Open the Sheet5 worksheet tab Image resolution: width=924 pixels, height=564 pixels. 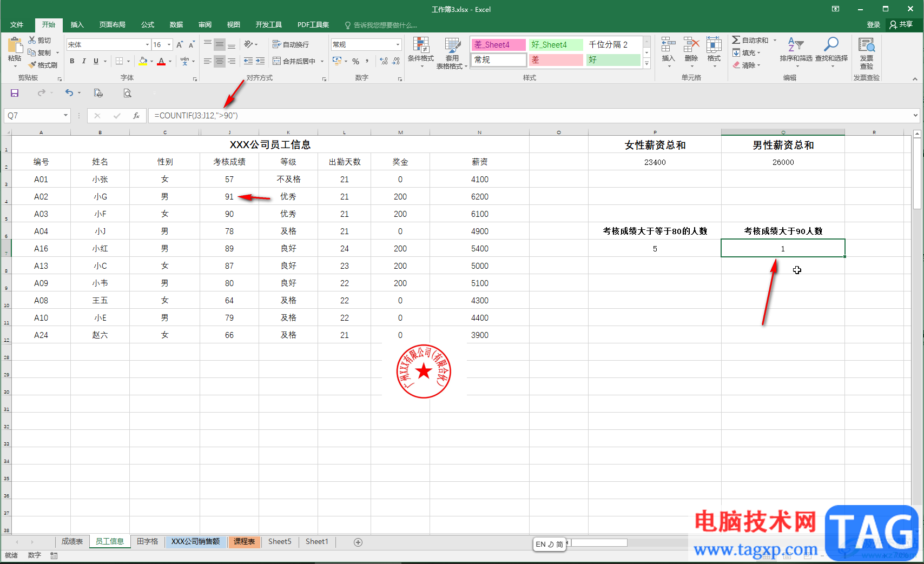click(x=280, y=541)
